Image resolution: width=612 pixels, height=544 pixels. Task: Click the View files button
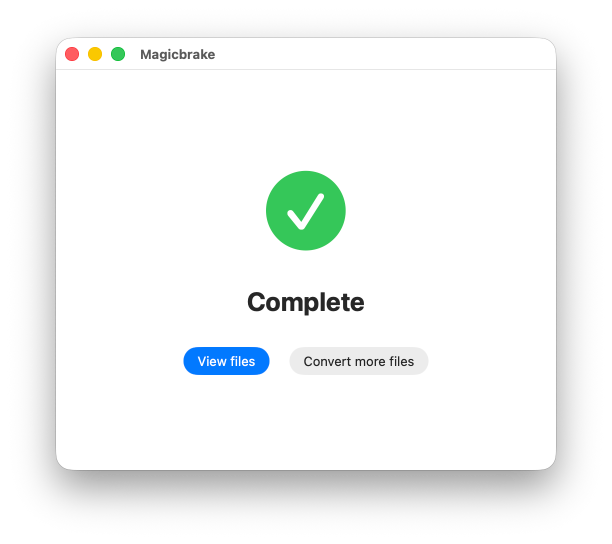(226, 361)
